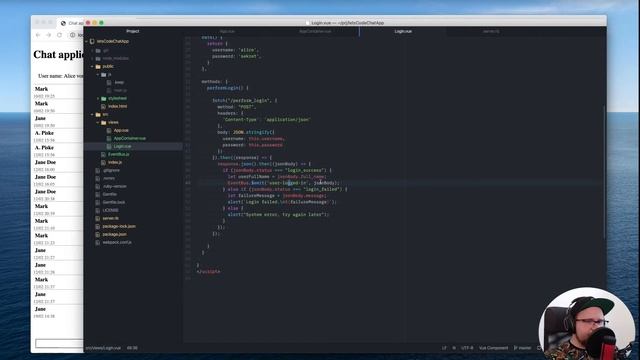
Task: Collapse the src folder
Action: click(x=92, y=114)
